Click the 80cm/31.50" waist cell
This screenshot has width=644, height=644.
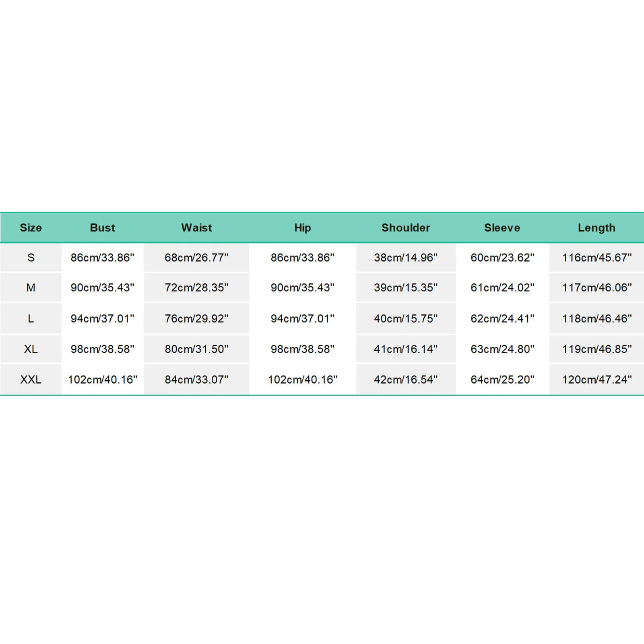point(196,349)
